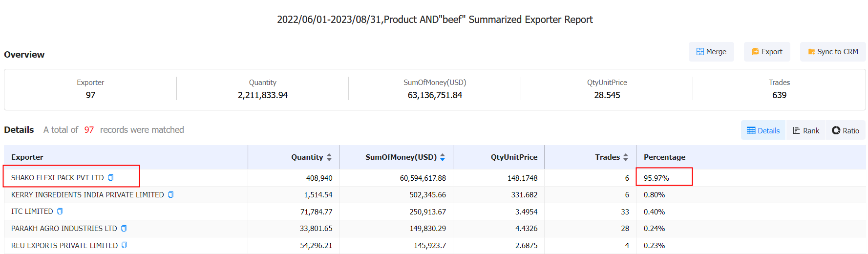Image resolution: width=868 pixels, height=254 pixels.
Task: Switch to the Details view tab
Action: 763,130
